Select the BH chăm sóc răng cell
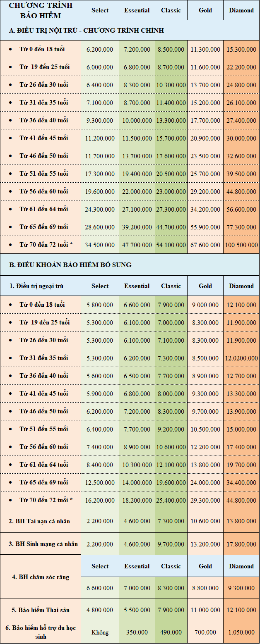This screenshot has height=644, width=260. (41, 577)
